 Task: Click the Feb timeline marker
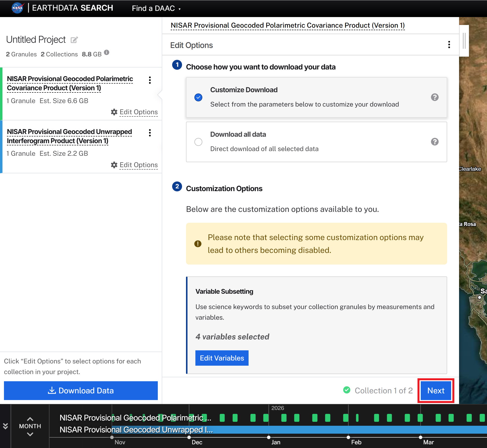[x=348, y=437]
